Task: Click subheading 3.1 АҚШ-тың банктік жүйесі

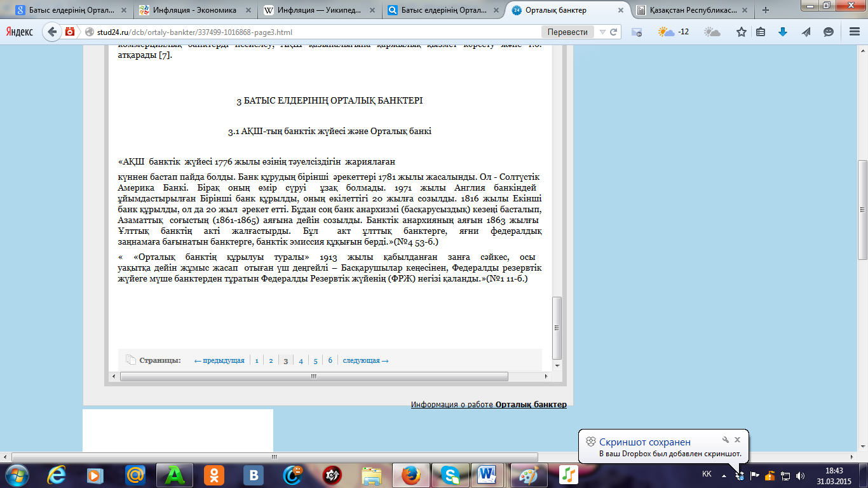Action: pos(329,132)
